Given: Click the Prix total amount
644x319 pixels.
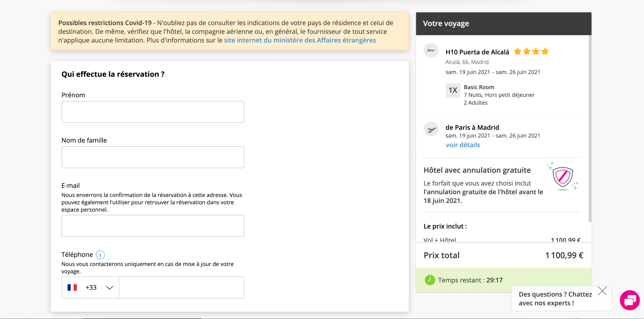Looking at the screenshot, I should [x=564, y=255].
